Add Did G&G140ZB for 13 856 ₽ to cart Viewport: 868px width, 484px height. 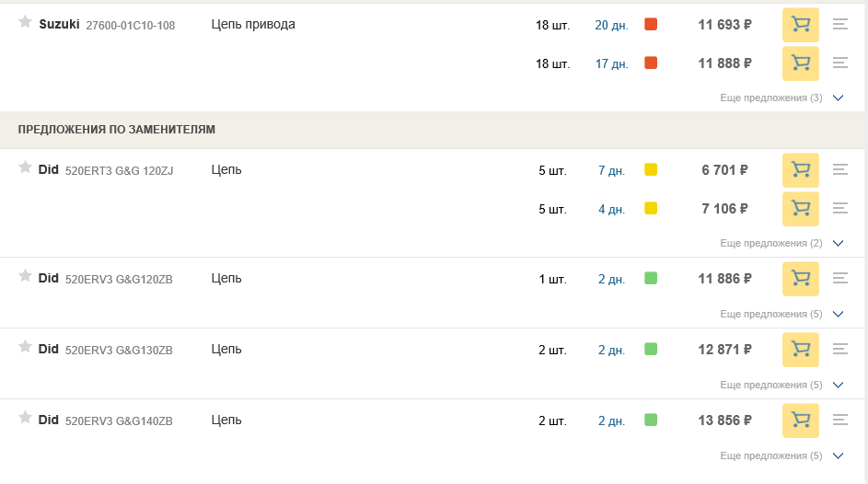pyautogui.click(x=801, y=421)
